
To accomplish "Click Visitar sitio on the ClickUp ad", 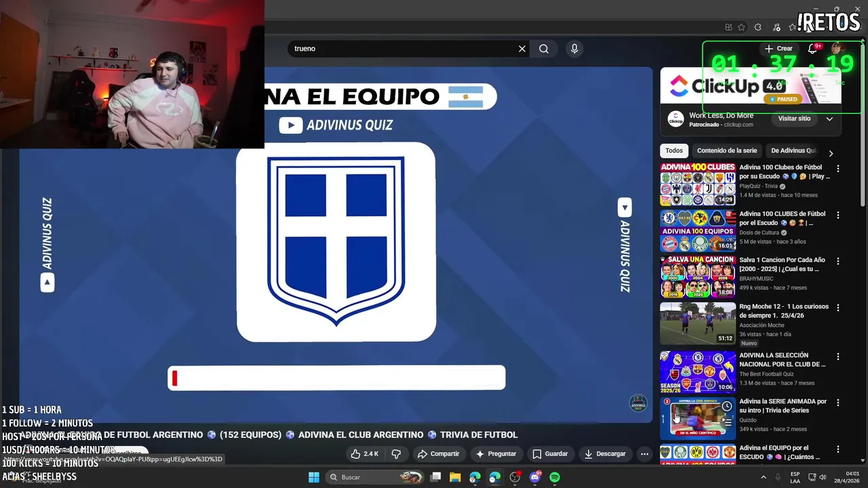I will click(x=794, y=119).
